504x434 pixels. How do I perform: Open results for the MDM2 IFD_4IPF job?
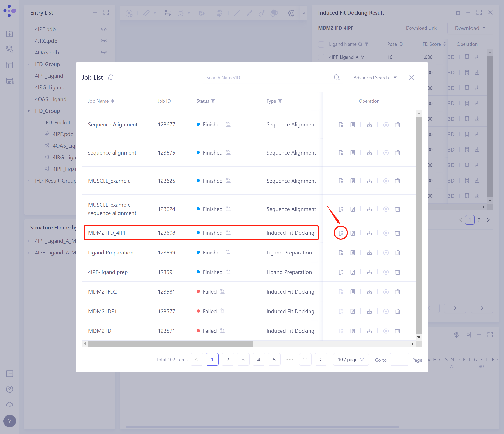(341, 233)
